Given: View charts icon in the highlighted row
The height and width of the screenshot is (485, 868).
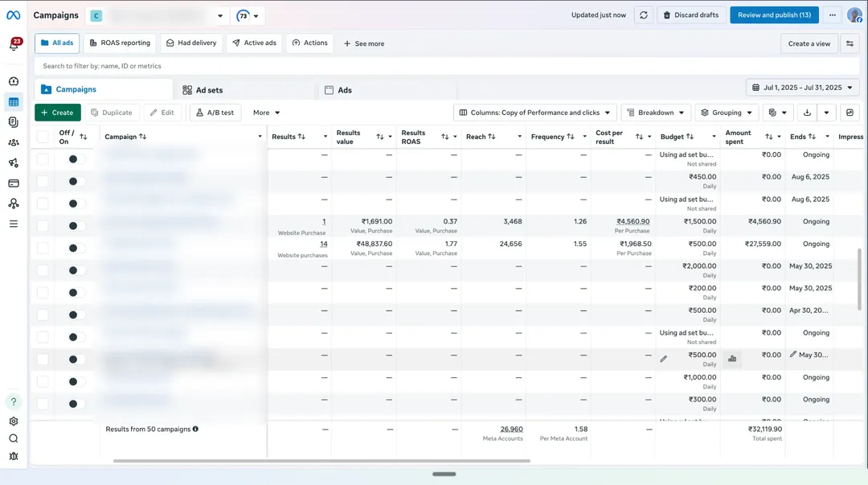Looking at the screenshot, I should coord(732,360).
